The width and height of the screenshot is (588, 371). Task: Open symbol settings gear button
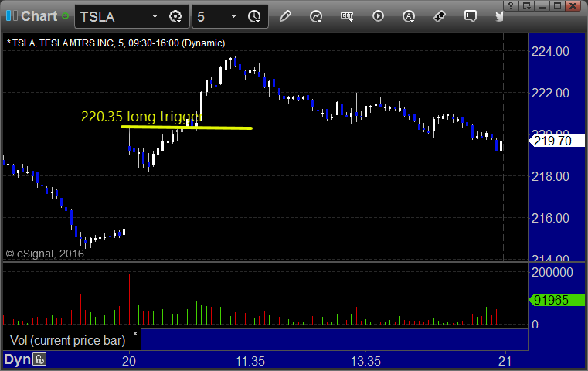tap(175, 16)
